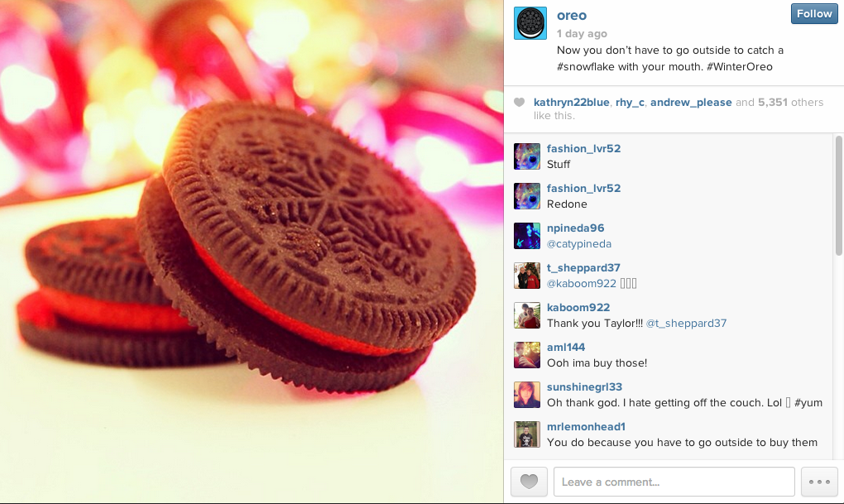Image resolution: width=844 pixels, height=504 pixels.
Task: Open the @catypineda mention link
Action: [579, 244]
